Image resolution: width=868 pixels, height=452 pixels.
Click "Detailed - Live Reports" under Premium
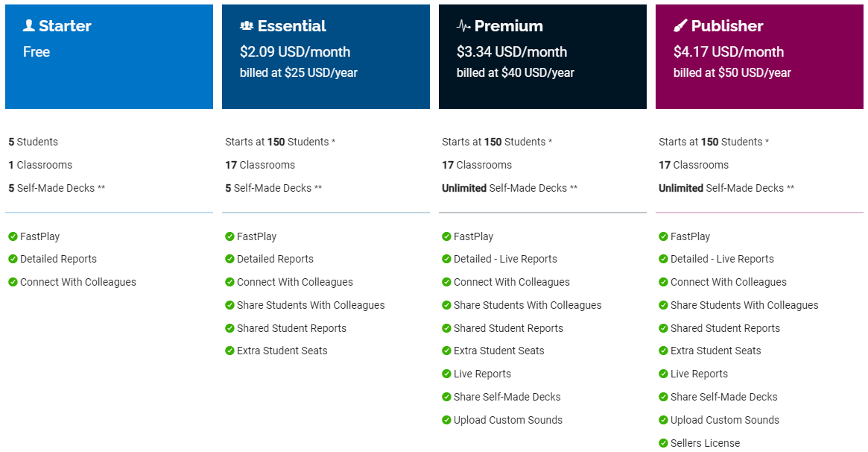click(505, 259)
